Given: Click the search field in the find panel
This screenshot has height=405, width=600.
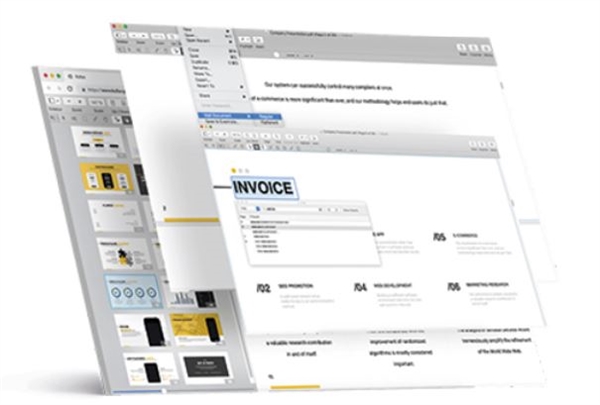Looking at the screenshot, I should (x=293, y=209).
